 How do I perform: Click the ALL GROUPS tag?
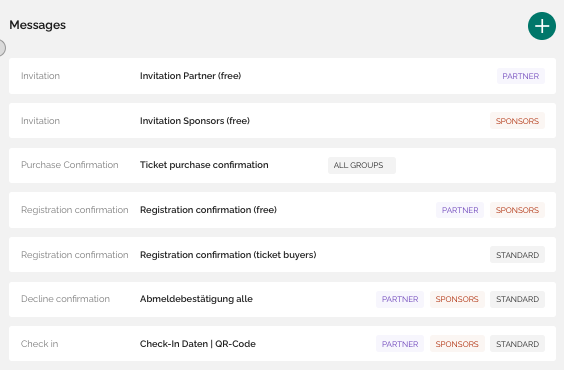pos(361,165)
